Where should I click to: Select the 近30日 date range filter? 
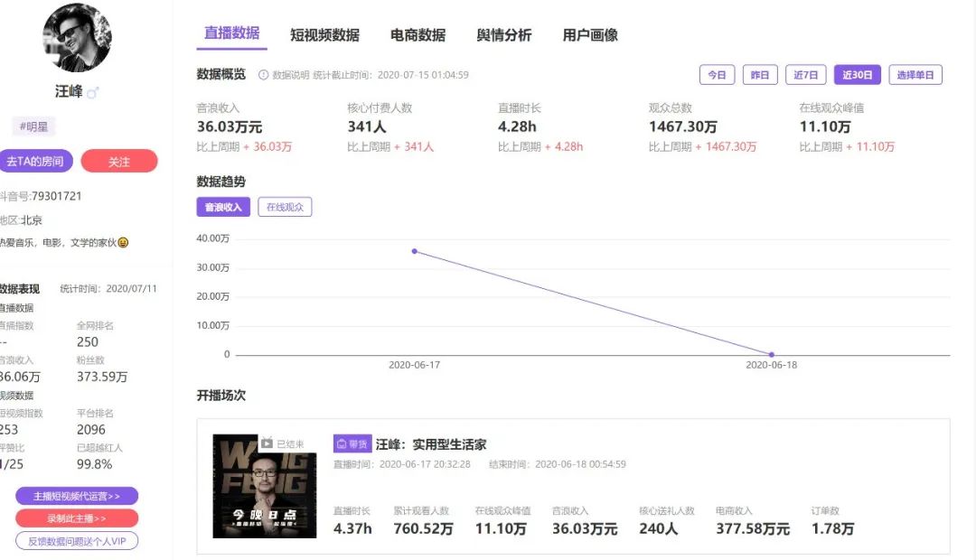[x=857, y=74]
